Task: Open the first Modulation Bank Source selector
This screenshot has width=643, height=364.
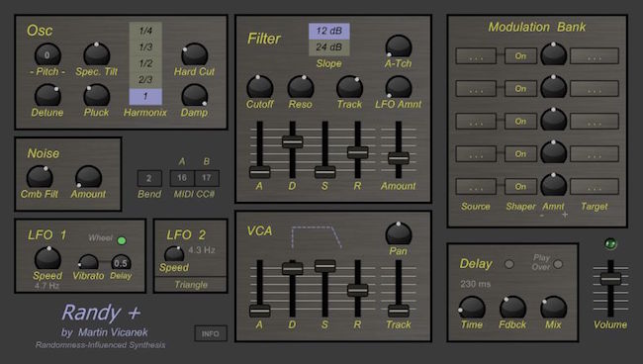Action: coord(476,55)
